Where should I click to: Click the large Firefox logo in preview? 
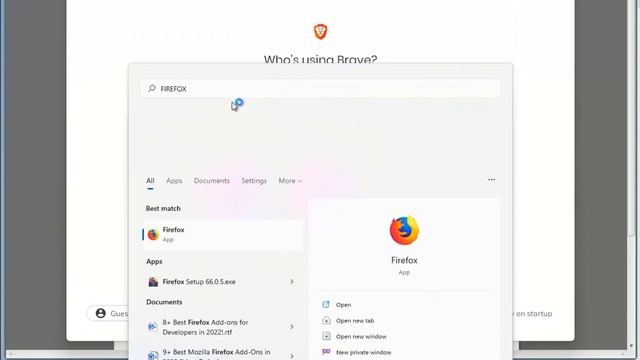[x=404, y=230]
